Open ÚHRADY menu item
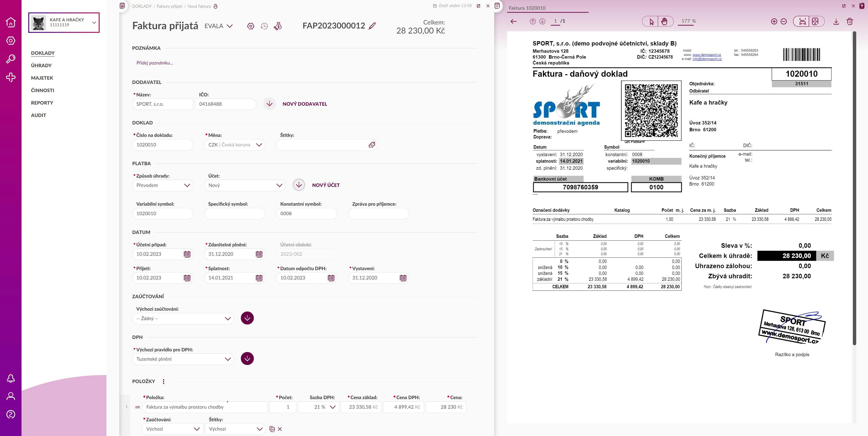Viewport: 868px width, 436px height. [41, 65]
